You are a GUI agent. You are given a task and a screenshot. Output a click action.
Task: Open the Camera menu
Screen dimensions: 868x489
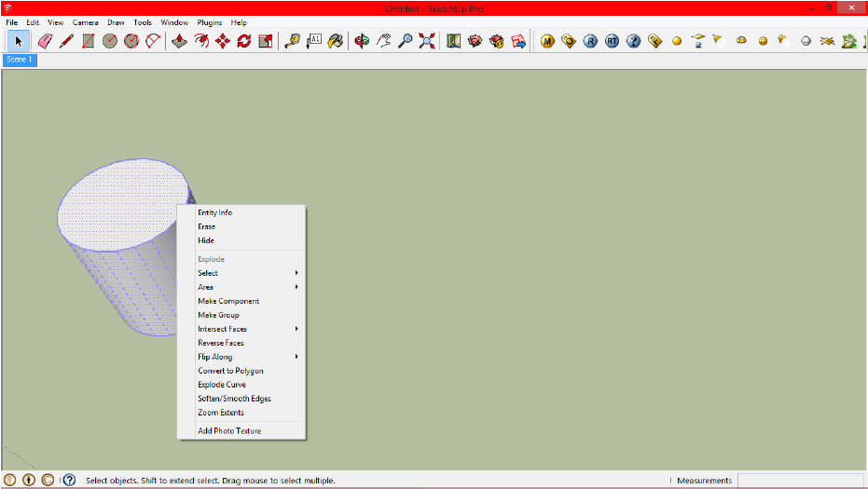click(x=85, y=22)
